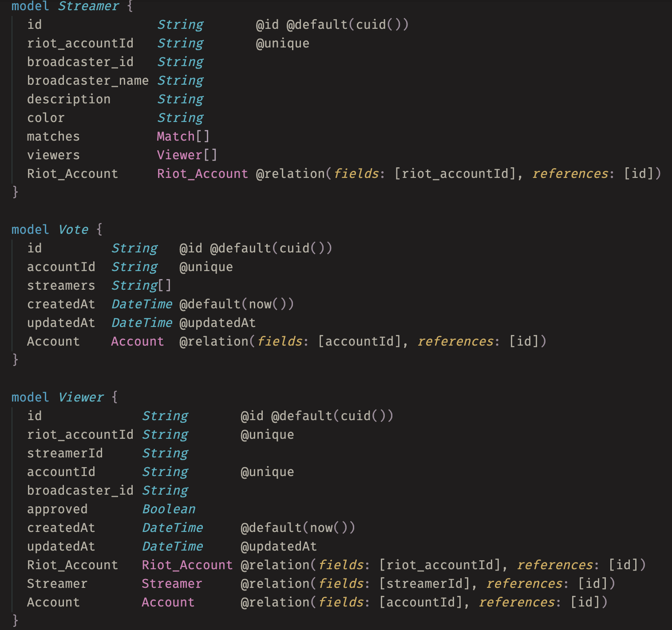The width and height of the screenshot is (672, 630).
Task: Click accountId field in Viewer model
Action: pos(61,472)
